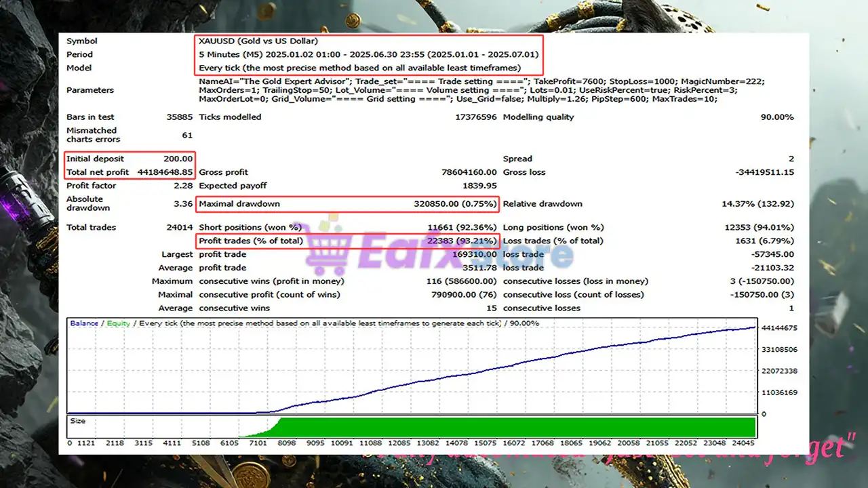Click the Initial deposit 200.00 value

[178, 159]
